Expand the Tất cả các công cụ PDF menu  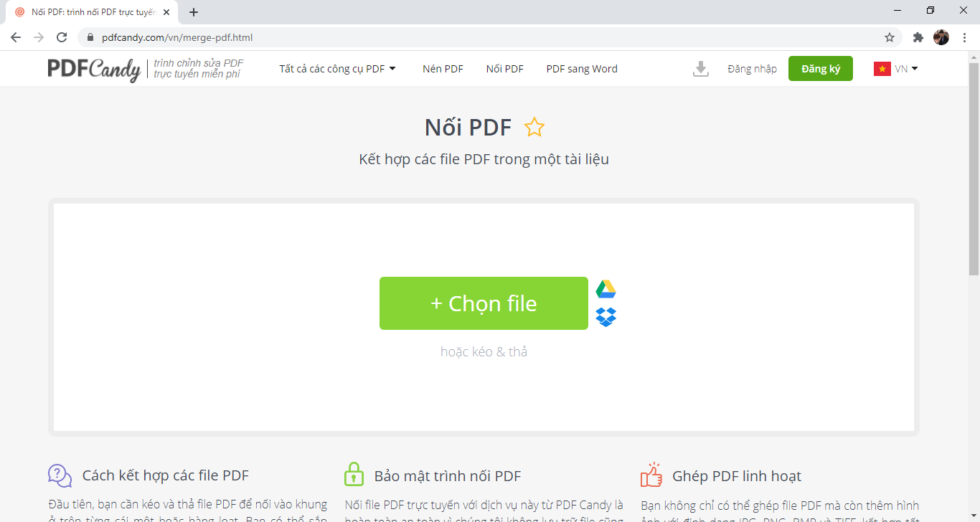click(338, 69)
